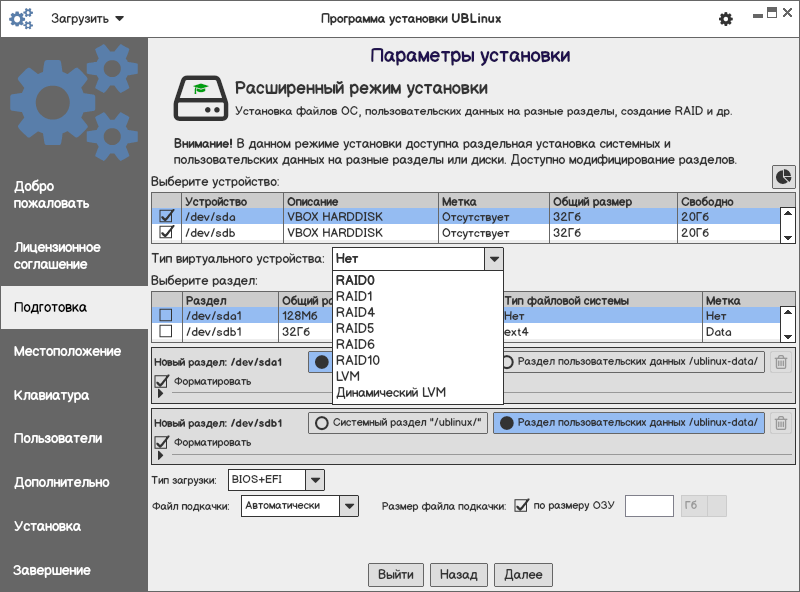Delete the /dev/sdb1 new partition entry
This screenshot has height=592, width=800.
pos(781,423)
